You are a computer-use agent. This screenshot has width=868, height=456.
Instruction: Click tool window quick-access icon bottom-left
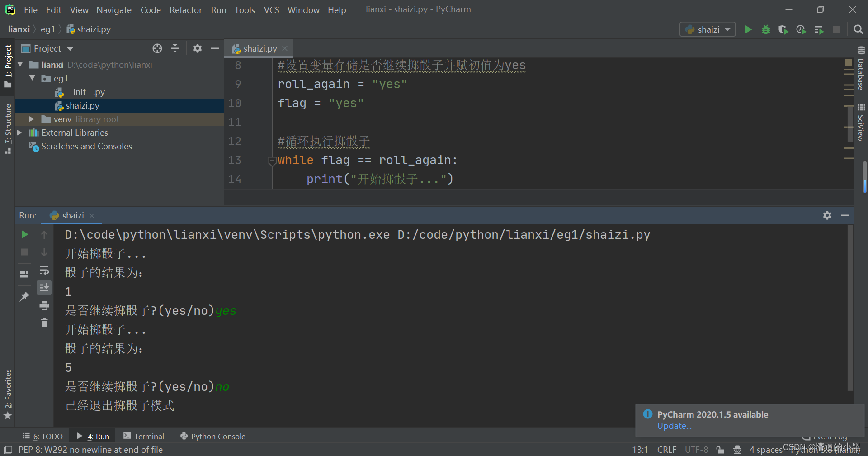click(8, 450)
